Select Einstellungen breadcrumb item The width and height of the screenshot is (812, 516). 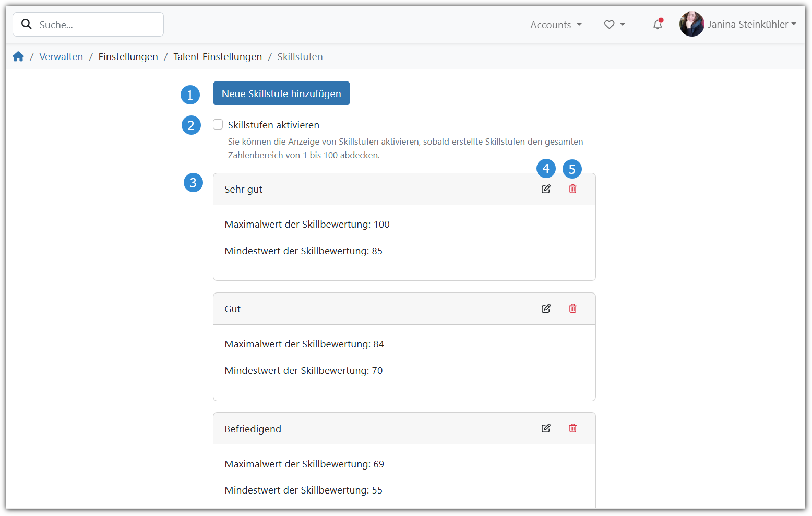tap(128, 56)
